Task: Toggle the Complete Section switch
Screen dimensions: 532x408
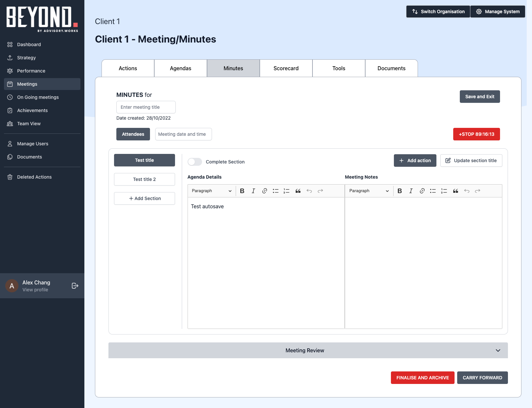Action: click(x=195, y=162)
